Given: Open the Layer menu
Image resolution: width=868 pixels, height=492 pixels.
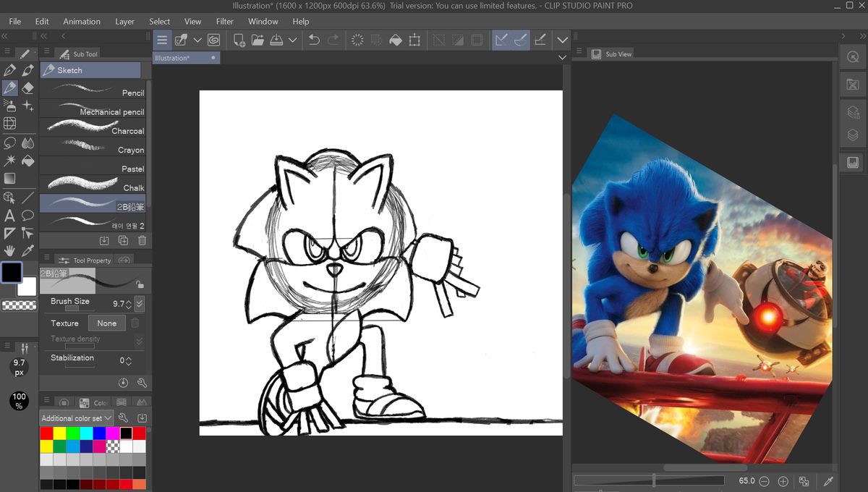Looking at the screenshot, I should pyautogui.click(x=124, y=22).
